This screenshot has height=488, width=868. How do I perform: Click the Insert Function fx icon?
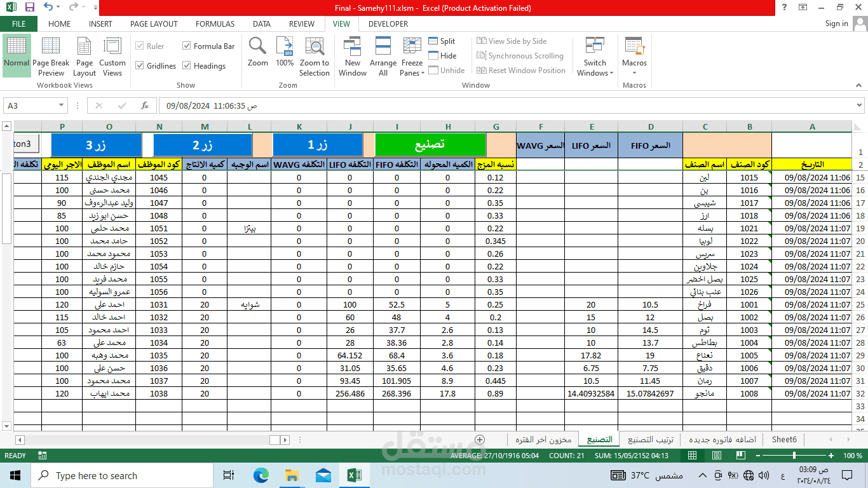coord(145,105)
